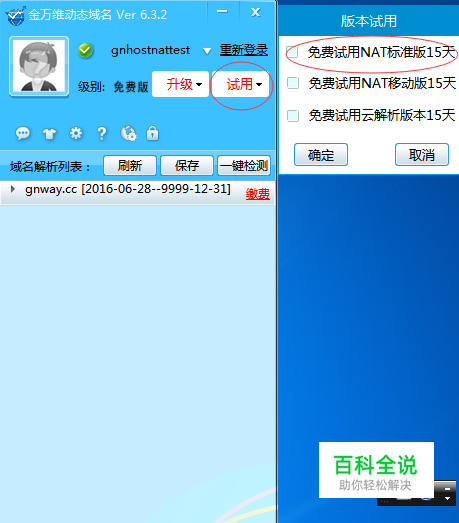Click the lock icon

coord(152,133)
